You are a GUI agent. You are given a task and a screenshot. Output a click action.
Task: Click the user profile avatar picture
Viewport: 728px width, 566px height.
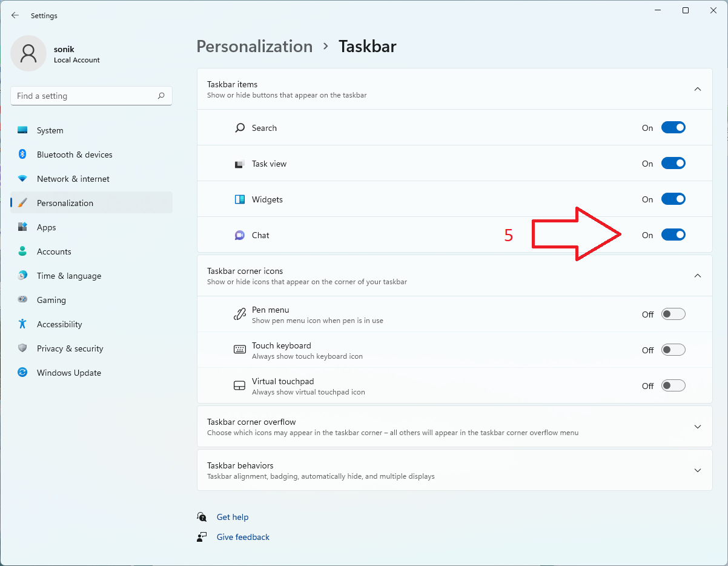click(28, 53)
